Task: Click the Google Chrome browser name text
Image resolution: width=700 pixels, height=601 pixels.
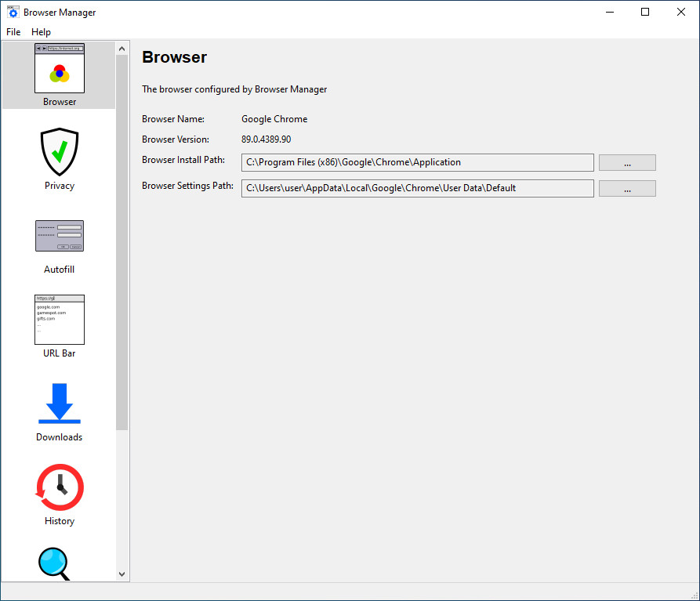Action: click(274, 119)
